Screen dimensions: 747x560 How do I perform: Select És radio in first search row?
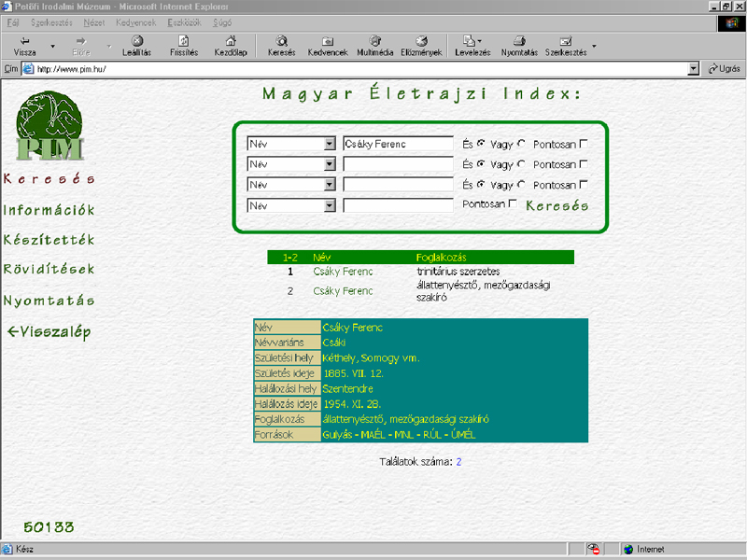tap(481, 144)
